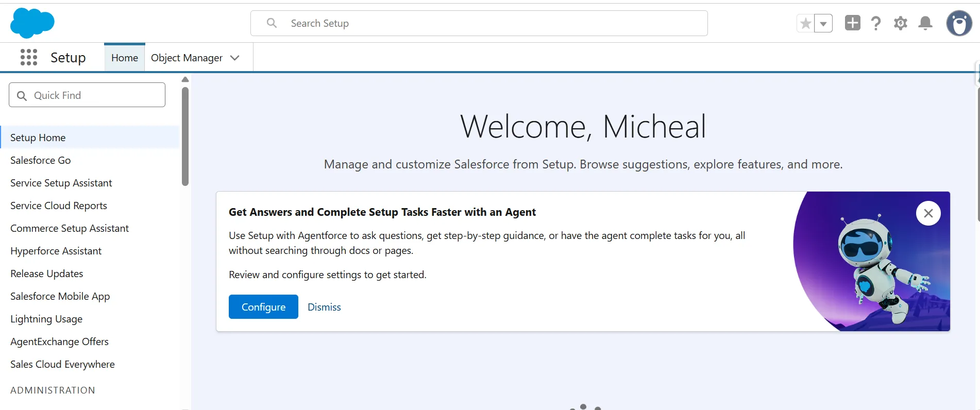Open Salesforce Help question mark icon
Image resolution: width=980 pixels, height=410 pixels.
coord(876,23)
